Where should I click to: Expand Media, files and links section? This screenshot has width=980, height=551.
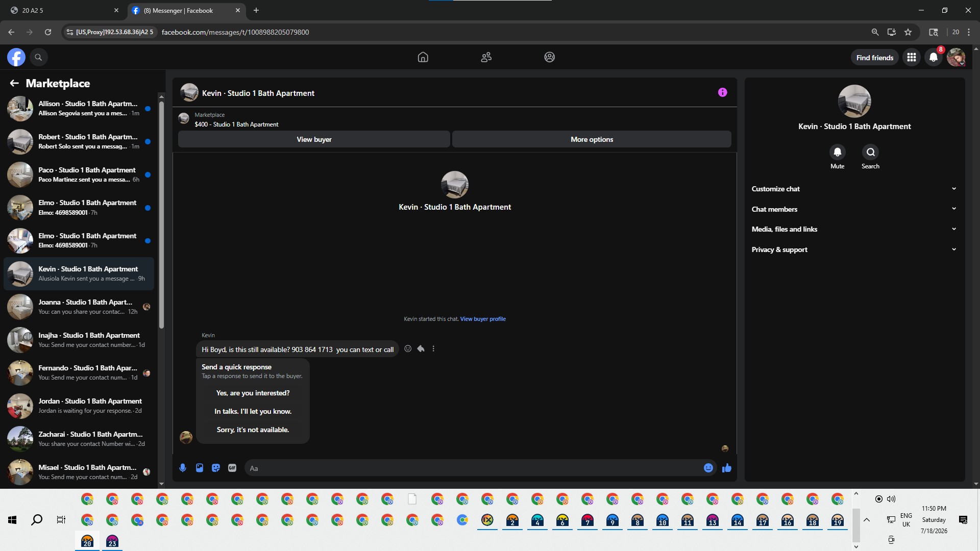coord(854,229)
